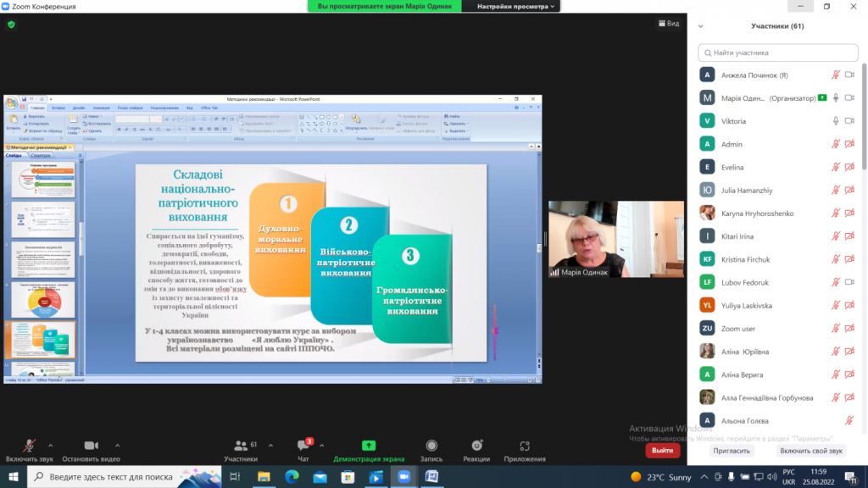Viewport: 868px width, 488px height.
Task: Open Word icon on taskbar
Action: tap(431, 476)
